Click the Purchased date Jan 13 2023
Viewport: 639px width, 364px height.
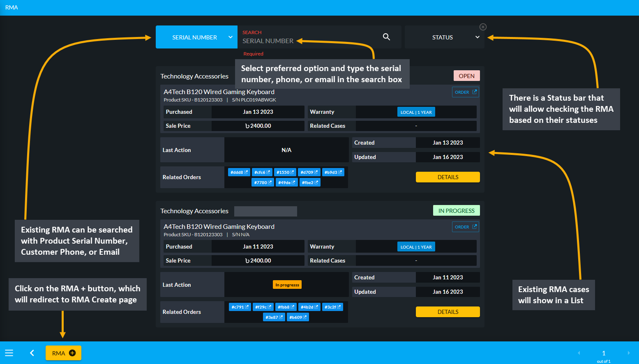(258, 112)
